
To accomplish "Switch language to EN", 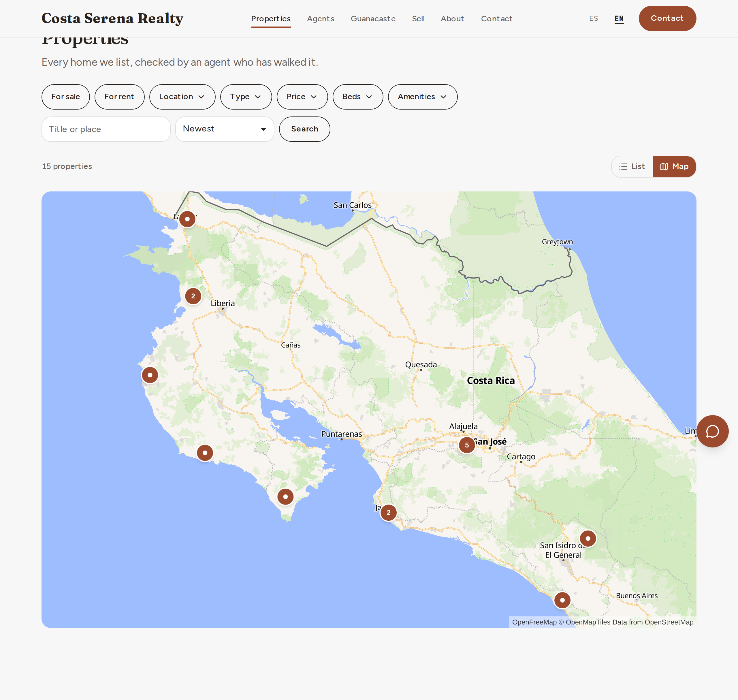I will point(619,18).
